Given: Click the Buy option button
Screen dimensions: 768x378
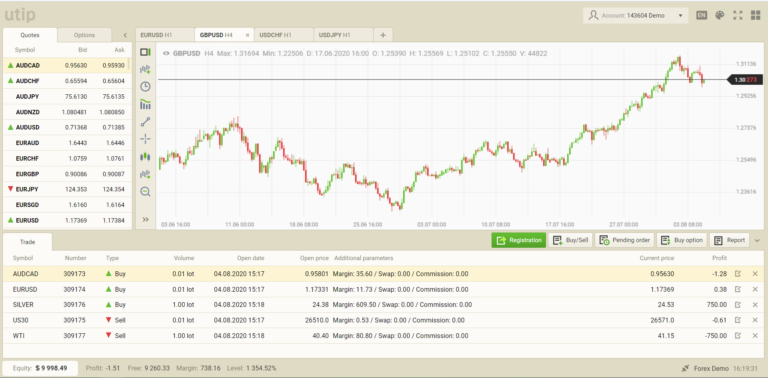Looking at the screenshot, I should coord(682,240).
